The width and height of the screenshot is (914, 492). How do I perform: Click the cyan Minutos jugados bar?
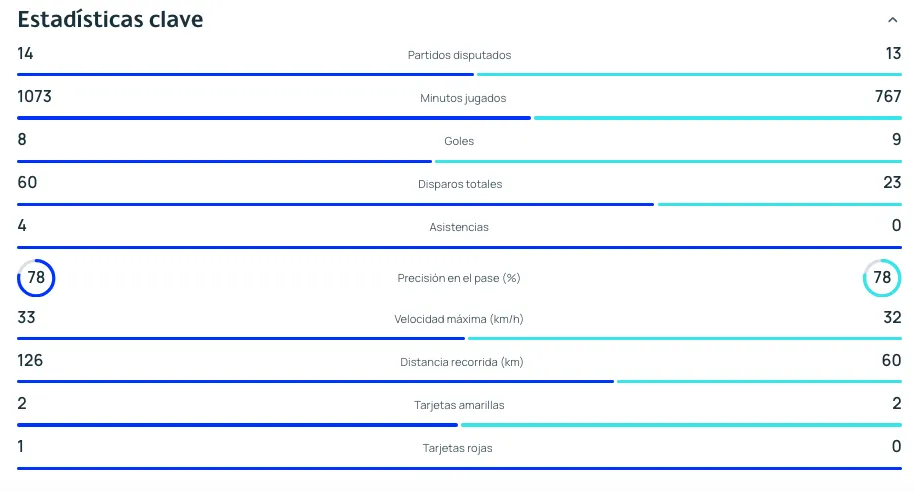click(x=717, y=118)
